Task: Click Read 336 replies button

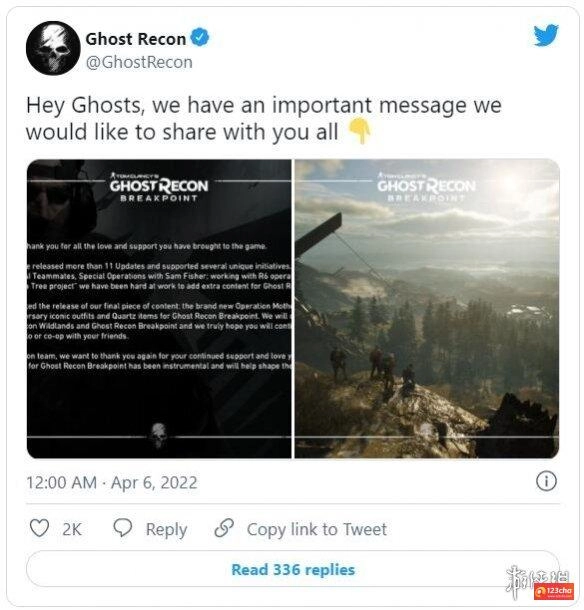Action: pos(293,569)
